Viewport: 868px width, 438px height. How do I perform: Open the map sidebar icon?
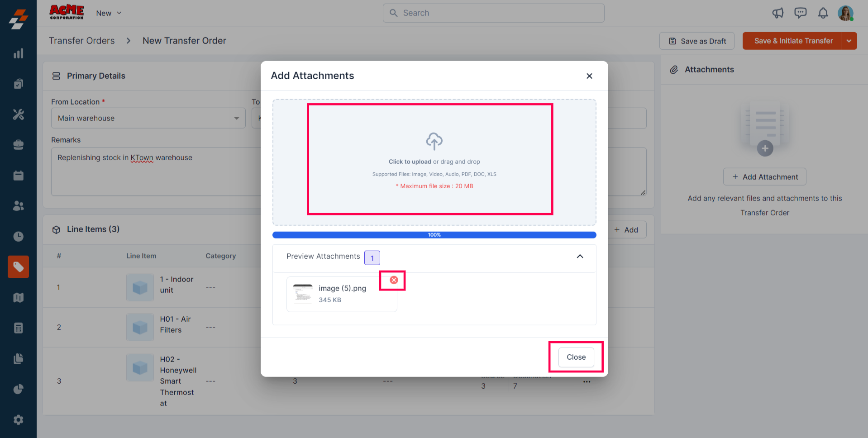click(18, 298)
